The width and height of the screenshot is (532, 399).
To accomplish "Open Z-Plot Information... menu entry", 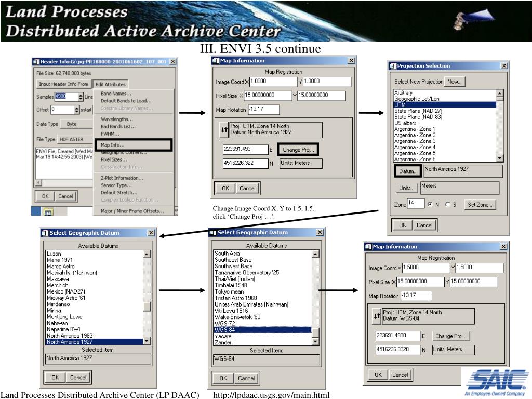I will 122,178.
